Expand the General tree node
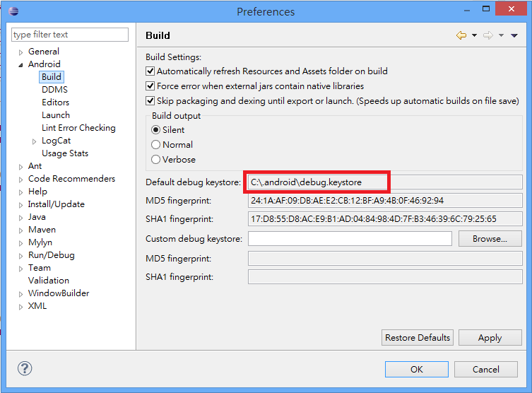This screenshot has width=532, height=393. click(20, 52)
